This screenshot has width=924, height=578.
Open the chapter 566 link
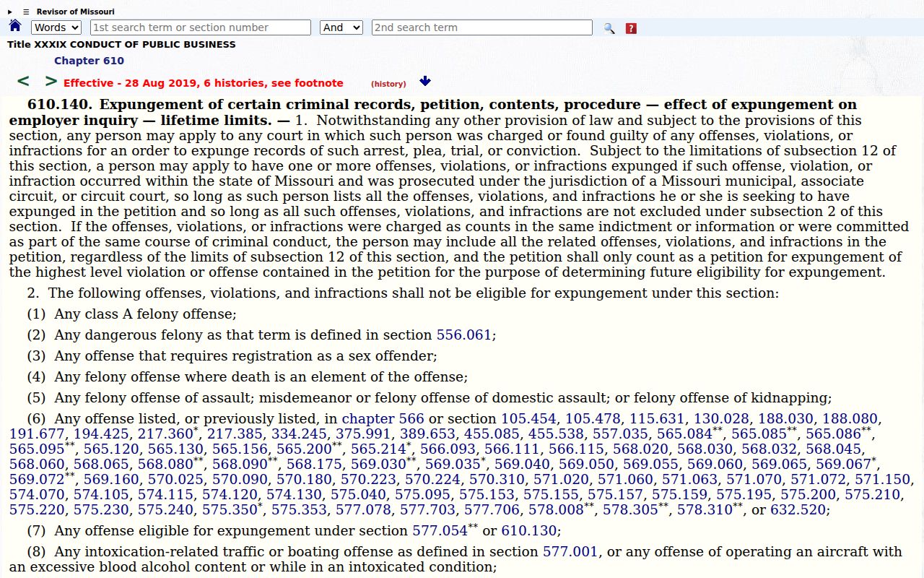[383, 419]
